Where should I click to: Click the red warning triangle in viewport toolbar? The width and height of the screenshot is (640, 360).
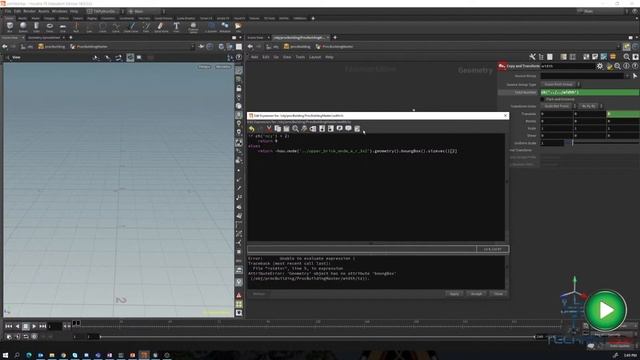239,295
